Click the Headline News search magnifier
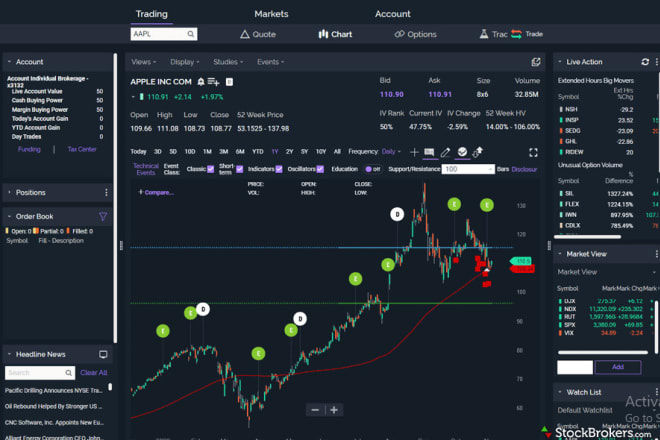Viewport: 660px width, 440px height. tap(69, 373)
